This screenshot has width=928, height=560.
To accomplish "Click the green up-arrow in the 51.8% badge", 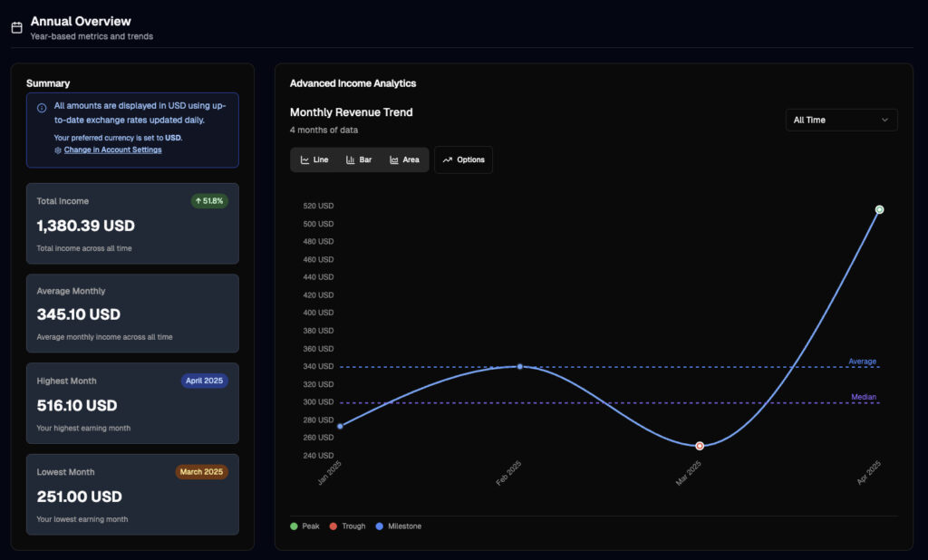I will point(197,201).
